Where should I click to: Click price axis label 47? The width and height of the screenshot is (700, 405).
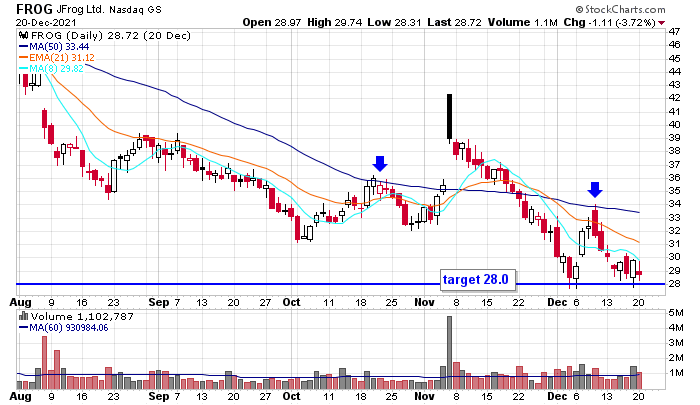pyautogui.click(x=674, y=31)
